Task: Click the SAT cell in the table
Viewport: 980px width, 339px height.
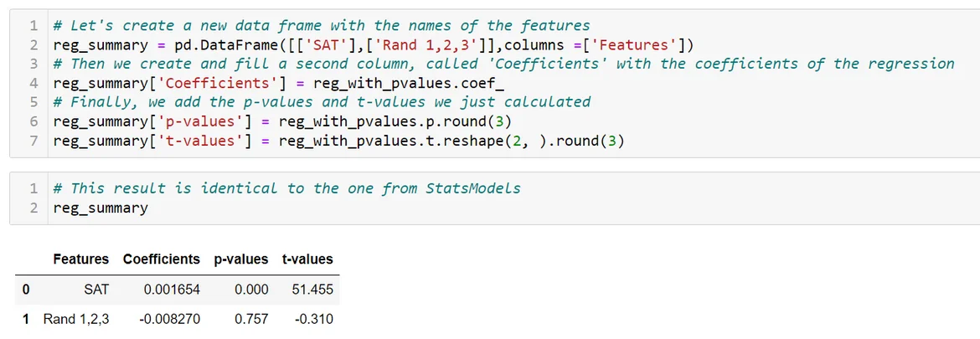Action: [x=96, y=290]
